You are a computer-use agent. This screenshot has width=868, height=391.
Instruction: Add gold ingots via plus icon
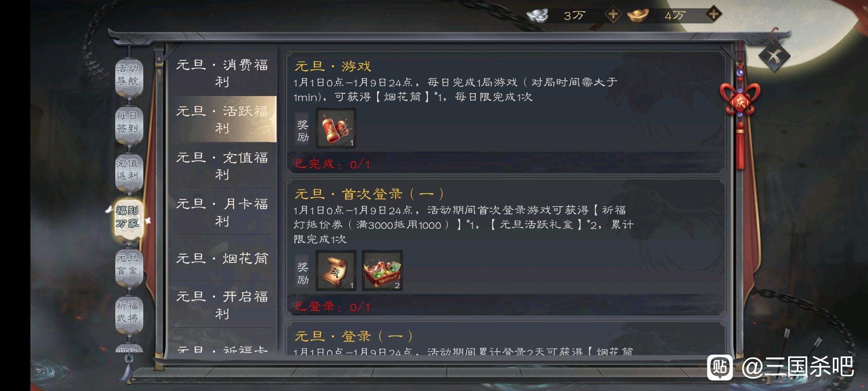(x=713, y=15)
